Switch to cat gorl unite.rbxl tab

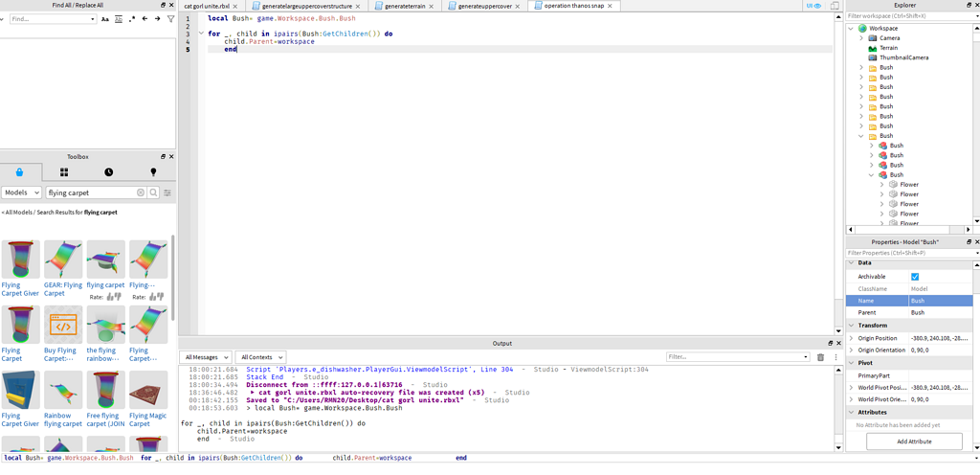click(207, 6)
